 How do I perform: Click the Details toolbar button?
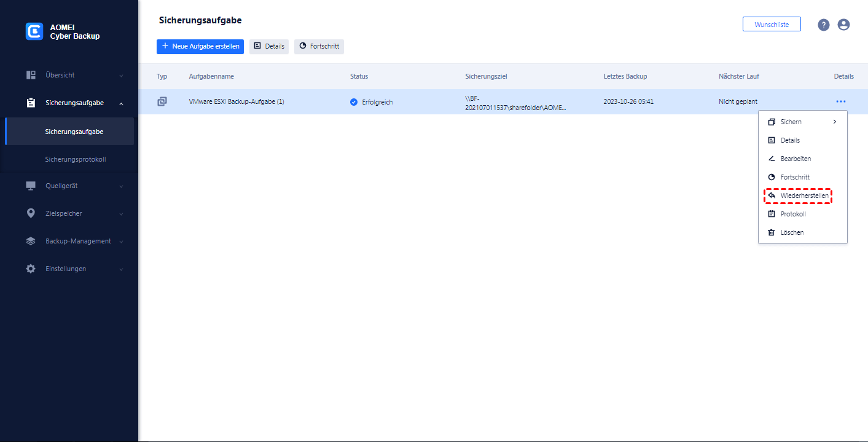(x=269, y=46)
